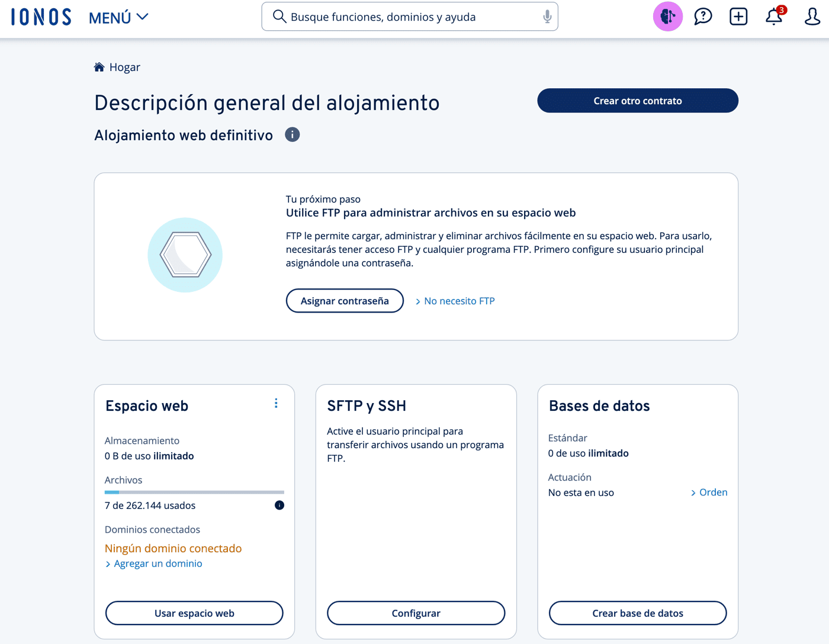Click the hexagon illustration in next-step card

click(x=185, y=255)
